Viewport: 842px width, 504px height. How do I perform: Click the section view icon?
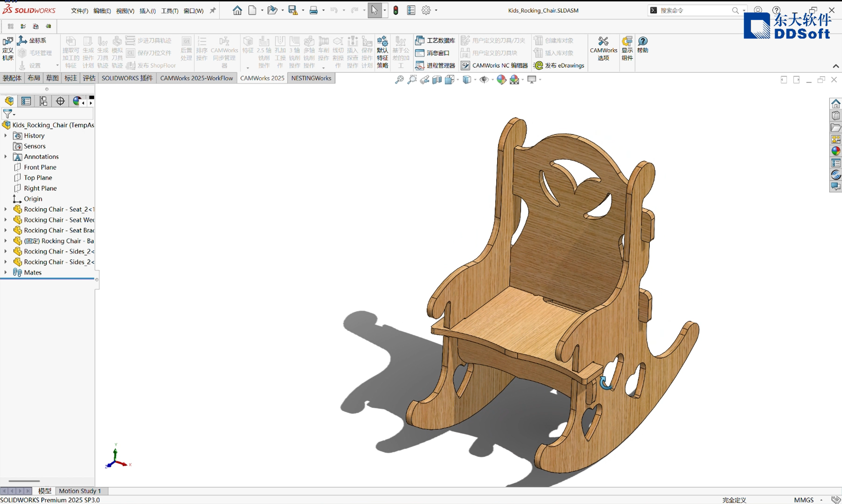[x=437, y=80]
